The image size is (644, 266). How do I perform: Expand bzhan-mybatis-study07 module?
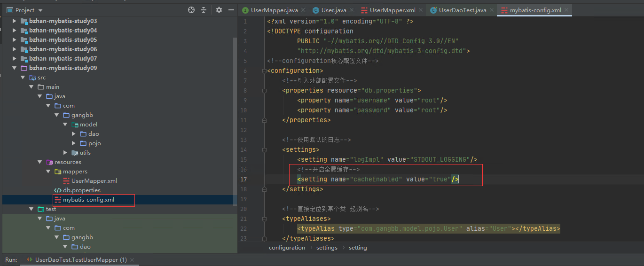[14, 59]
